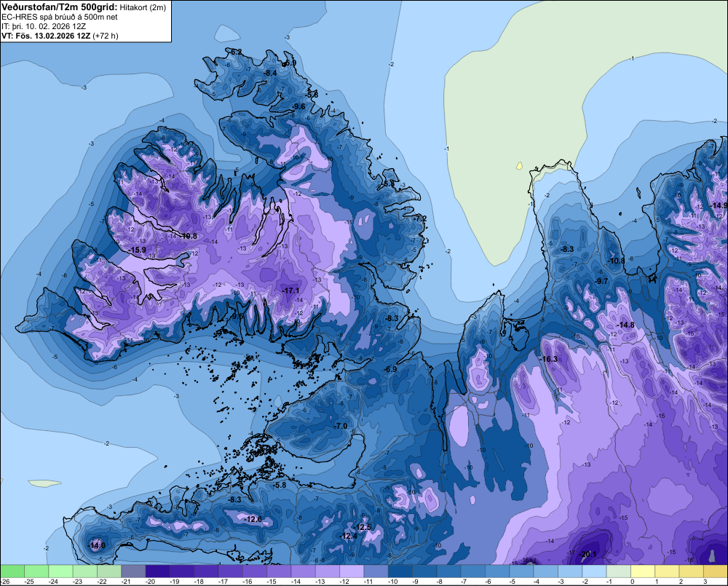Screen dimensions: 728x586
Task: Select the -12.6 temperature value
Action: (x=253, y=519)
